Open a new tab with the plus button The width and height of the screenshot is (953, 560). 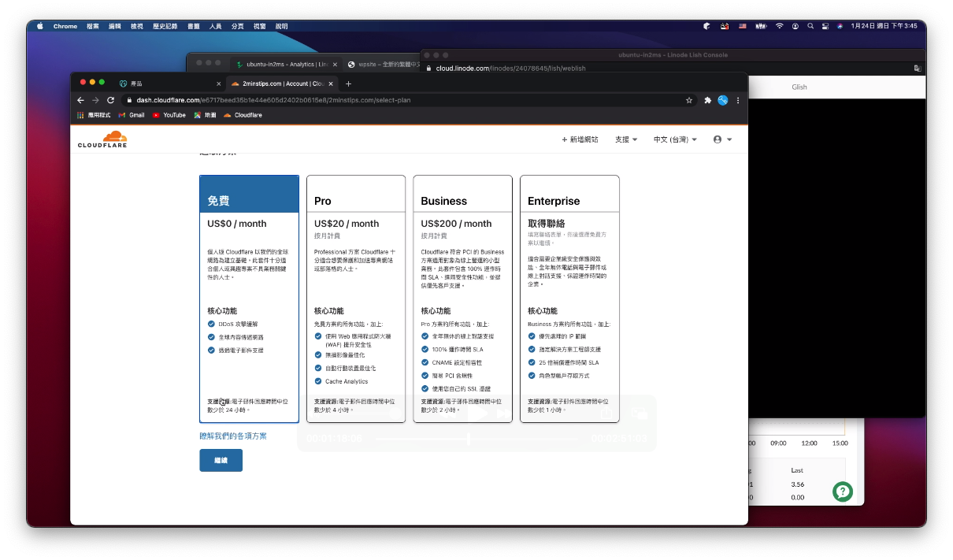(349, 83)
